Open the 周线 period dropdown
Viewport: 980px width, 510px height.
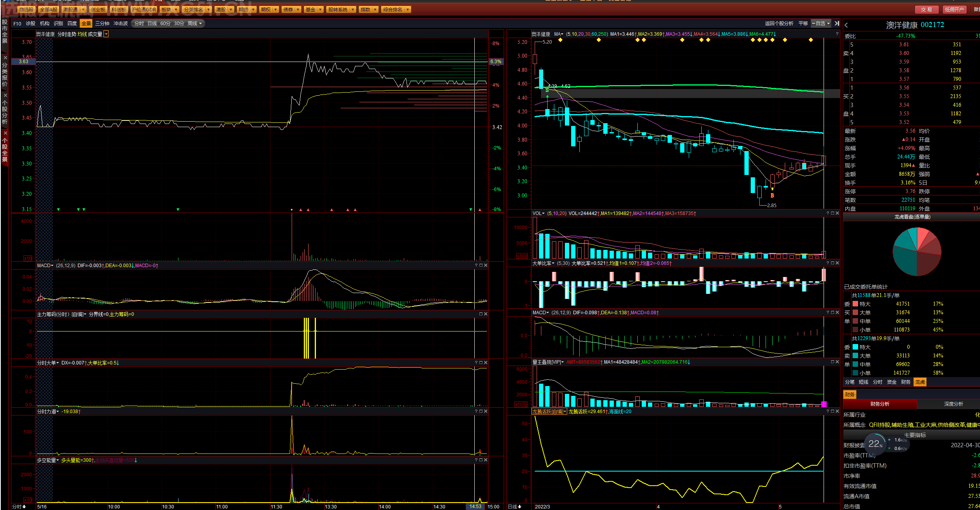tap(195, 24)
